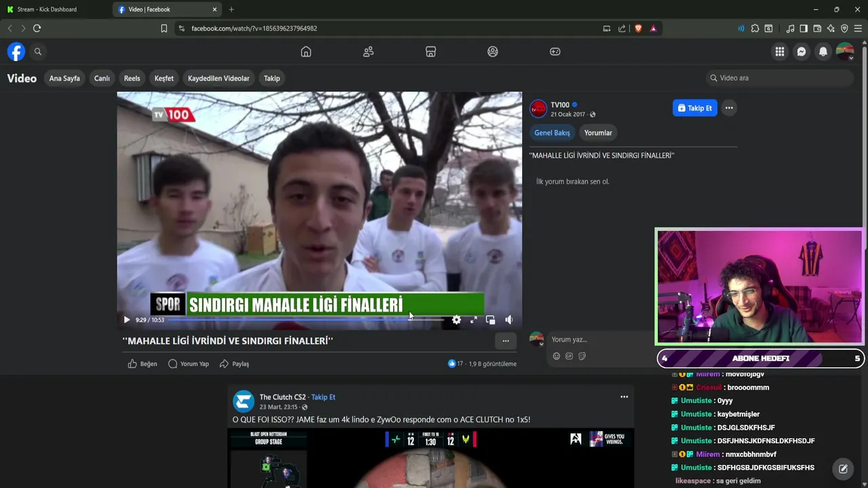
Task: Open the Friends icon in top navigation
Action: pyautogui.click(x=368, y=52)
